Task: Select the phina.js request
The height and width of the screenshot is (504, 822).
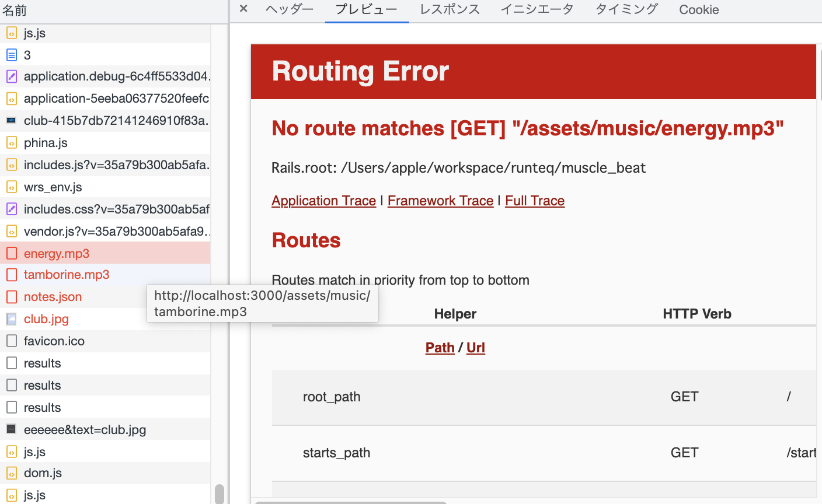Action: pyautogui.click(x=105, y=143)
